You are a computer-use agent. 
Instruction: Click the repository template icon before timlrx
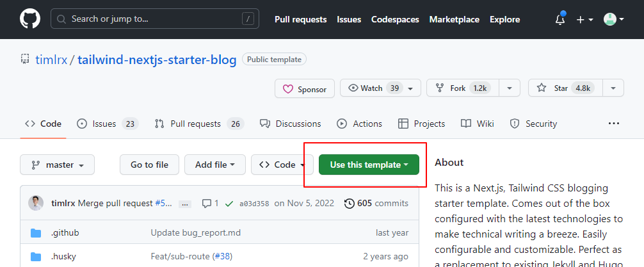click(x=25, y=59)
